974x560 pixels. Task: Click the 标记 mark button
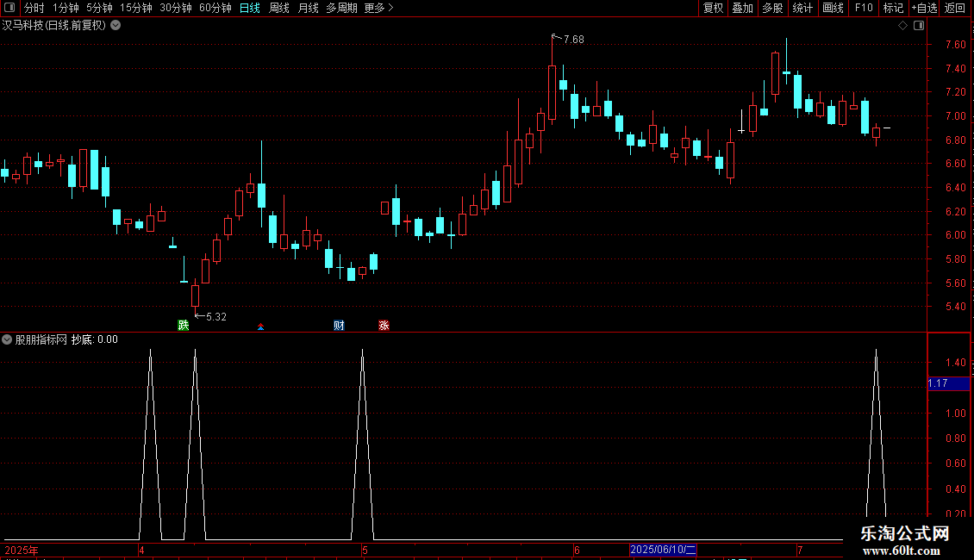(x=893, y=8)
